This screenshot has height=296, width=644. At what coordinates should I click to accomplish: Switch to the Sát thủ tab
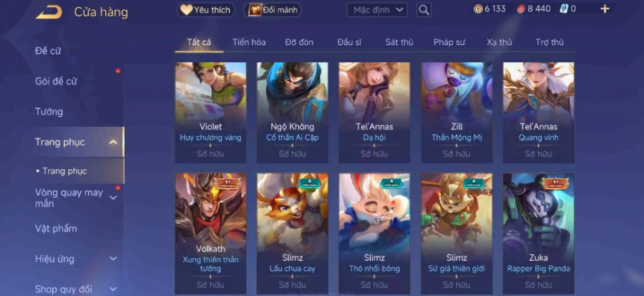pos(399,42)
